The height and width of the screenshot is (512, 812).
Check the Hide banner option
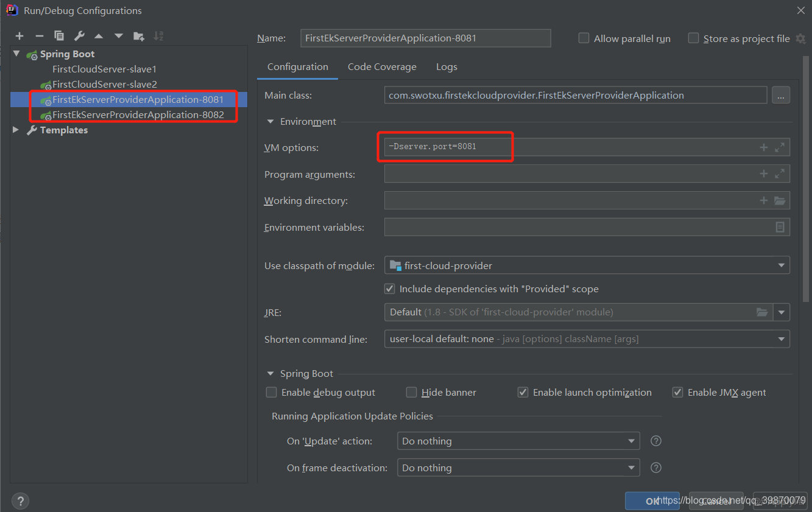[x=412, y=392]
